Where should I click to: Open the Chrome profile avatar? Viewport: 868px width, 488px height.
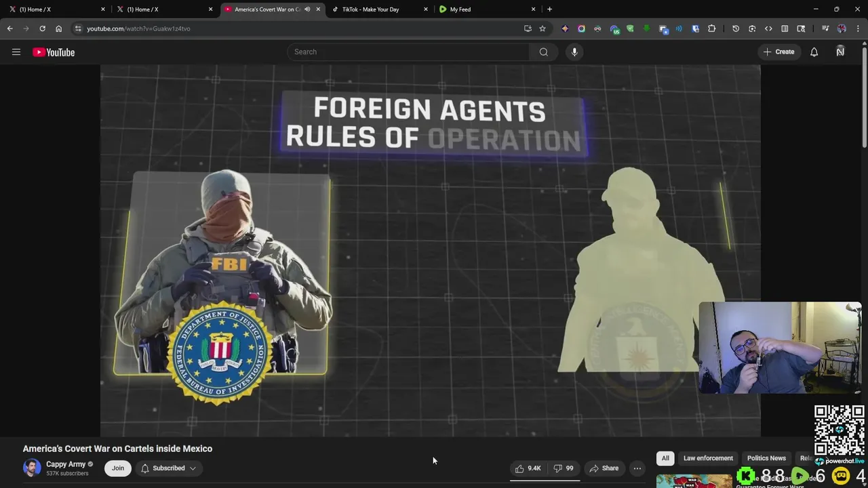(842, 28)
